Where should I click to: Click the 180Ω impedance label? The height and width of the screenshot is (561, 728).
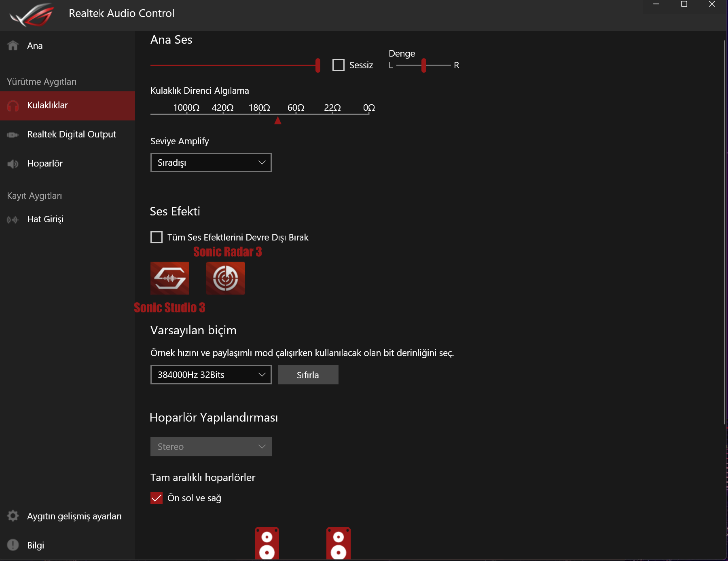pyautogui.click(x=259, y=108)
